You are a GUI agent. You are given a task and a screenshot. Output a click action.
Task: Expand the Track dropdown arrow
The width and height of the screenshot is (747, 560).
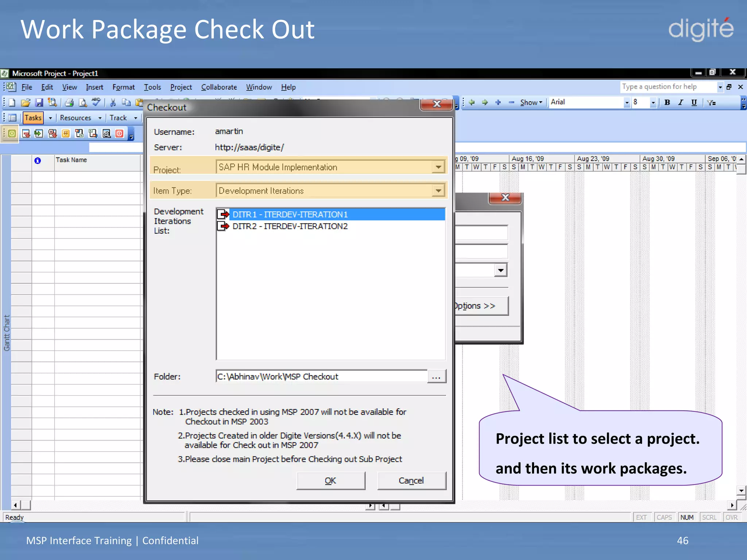[x=136, y=118]
